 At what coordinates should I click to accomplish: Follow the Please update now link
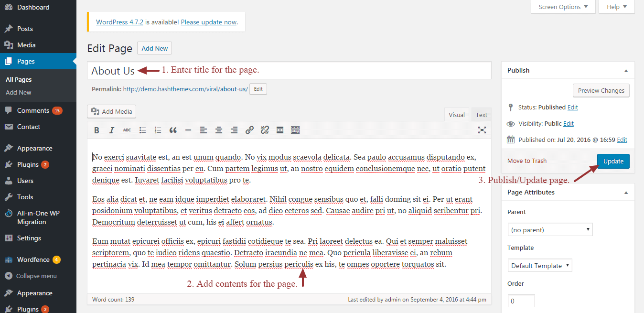pos(208,22)
